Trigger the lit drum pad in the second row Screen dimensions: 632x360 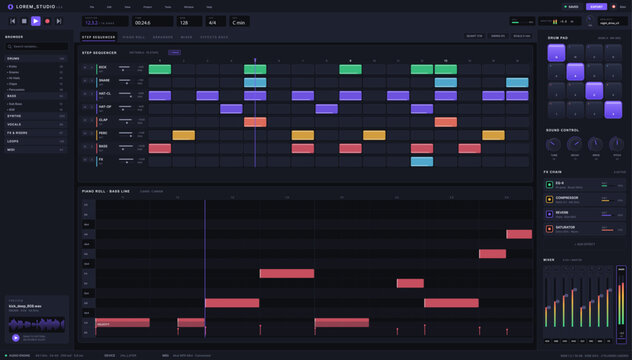(x=575, y=72)
